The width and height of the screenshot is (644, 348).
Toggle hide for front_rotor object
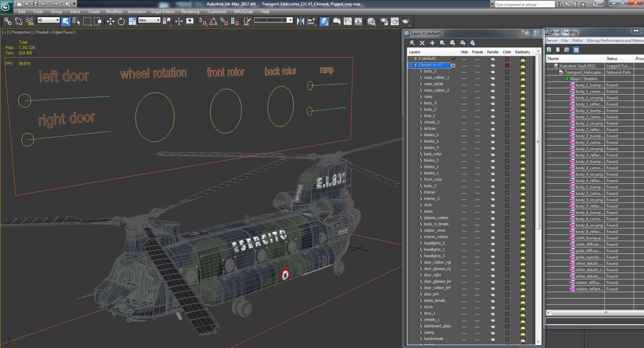pyautogui.click(x=464, y=180)
